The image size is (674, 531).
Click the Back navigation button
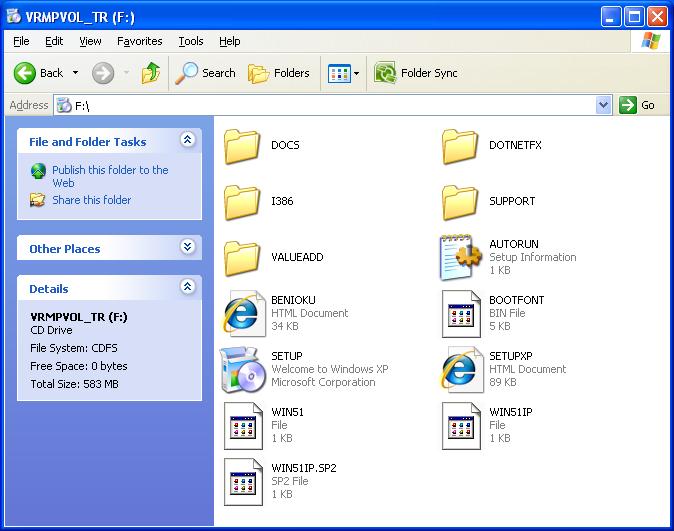pyautogui.click(x=38, y=73)
